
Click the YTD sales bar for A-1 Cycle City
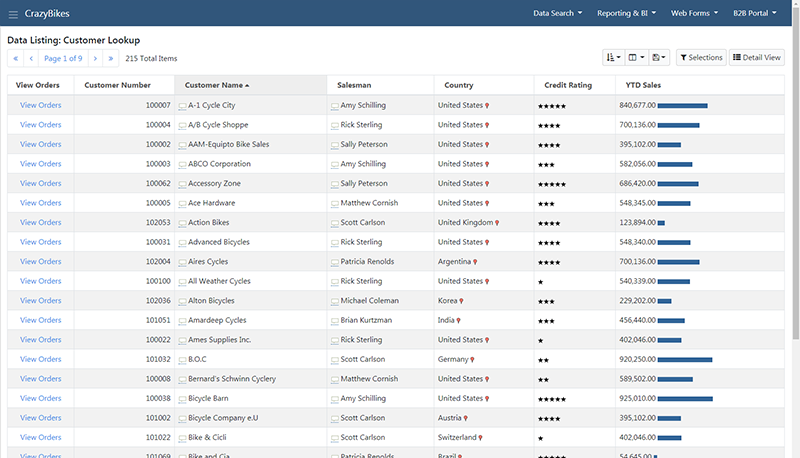[x=683, y=106]
